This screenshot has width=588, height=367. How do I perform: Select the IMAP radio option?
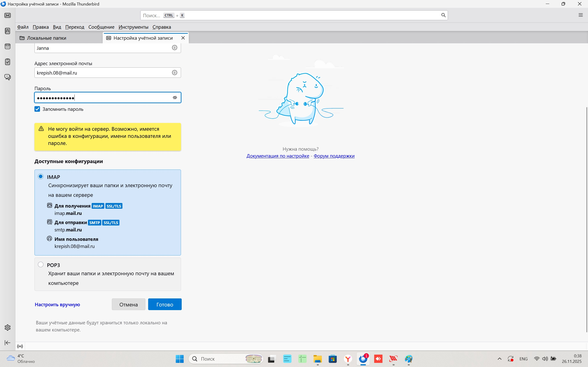click(x=41, y=176)
